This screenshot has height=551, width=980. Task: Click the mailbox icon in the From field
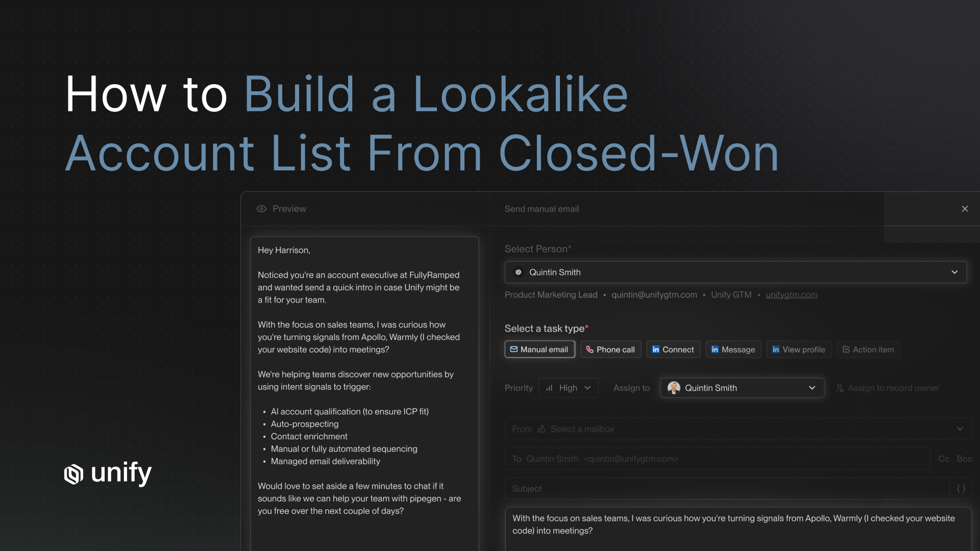[542, 429]
